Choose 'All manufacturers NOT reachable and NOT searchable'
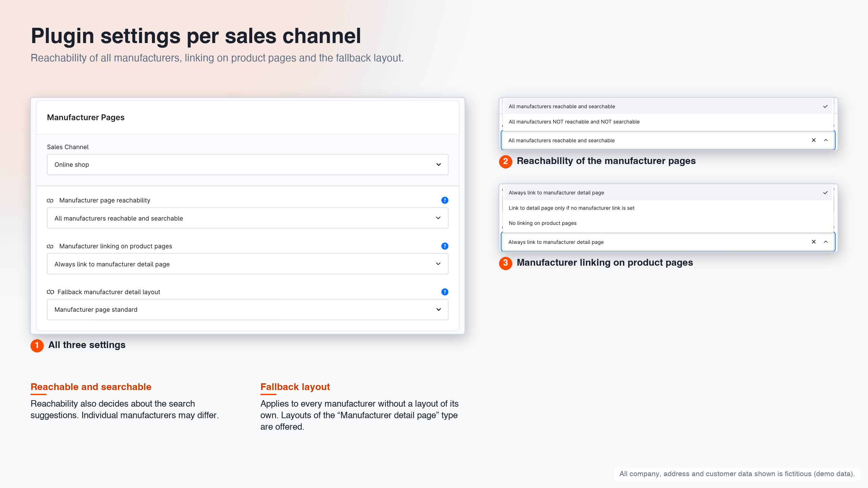Screen dimensions: 868x488 [668, 122]
